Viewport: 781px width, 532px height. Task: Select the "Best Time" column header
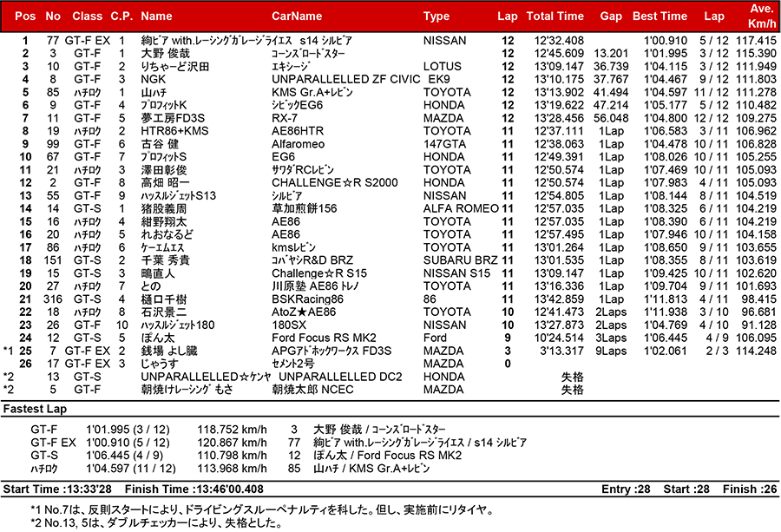(660, 16)
